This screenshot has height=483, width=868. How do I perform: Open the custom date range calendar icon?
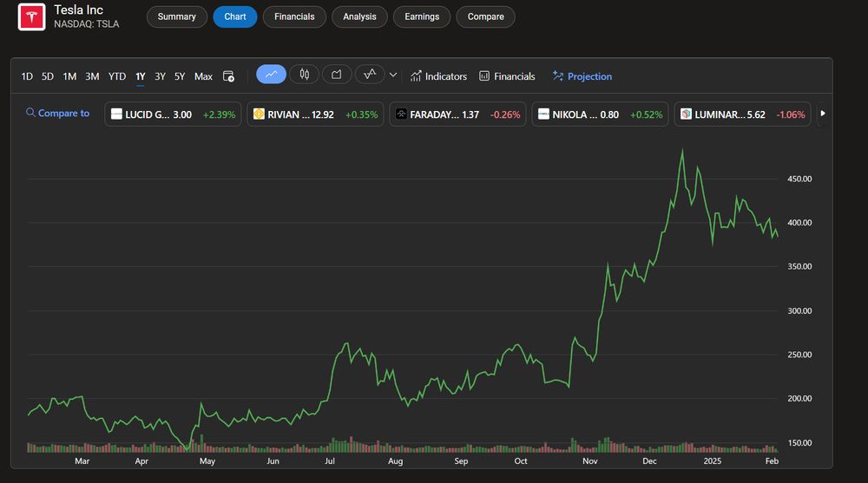coord(228,76)
